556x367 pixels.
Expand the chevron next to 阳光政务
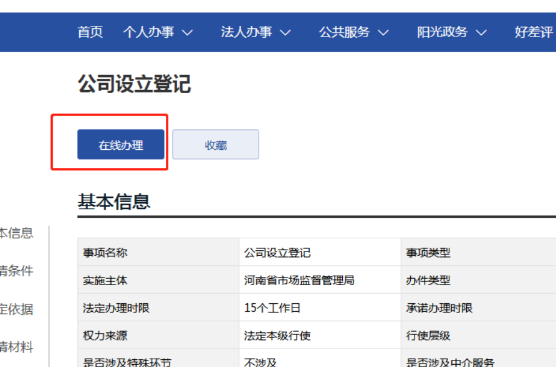pos(481,33)
